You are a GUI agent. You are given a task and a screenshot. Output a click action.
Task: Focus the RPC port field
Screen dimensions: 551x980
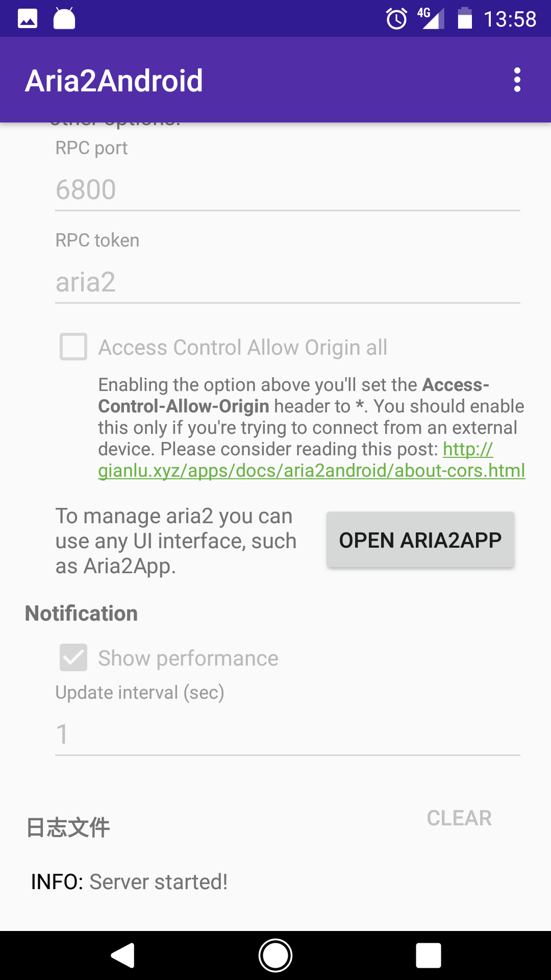[x=287, y=190]
